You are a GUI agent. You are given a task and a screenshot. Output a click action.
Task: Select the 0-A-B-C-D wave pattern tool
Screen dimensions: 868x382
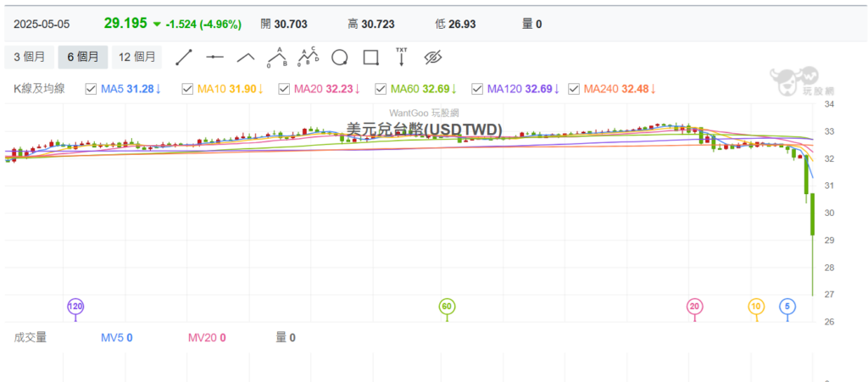309,57
